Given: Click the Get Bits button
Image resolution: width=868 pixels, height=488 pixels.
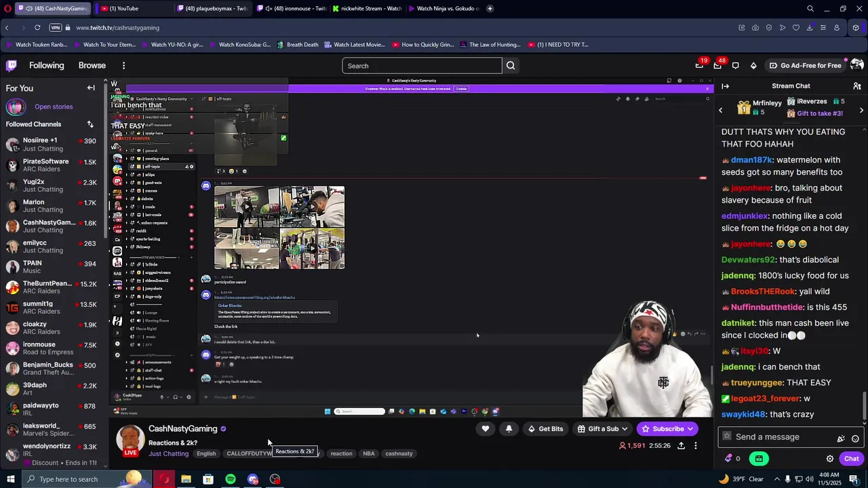Looking at the screenshot, I should click(x=545, y=429).
